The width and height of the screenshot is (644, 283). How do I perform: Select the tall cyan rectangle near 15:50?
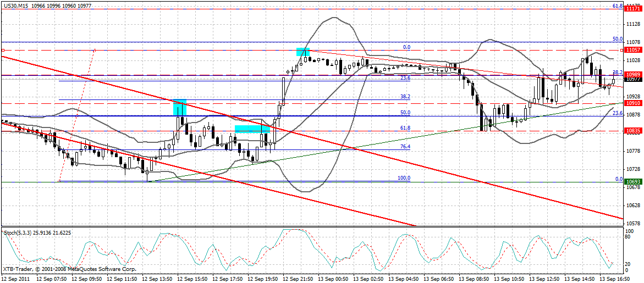point(180,107)
